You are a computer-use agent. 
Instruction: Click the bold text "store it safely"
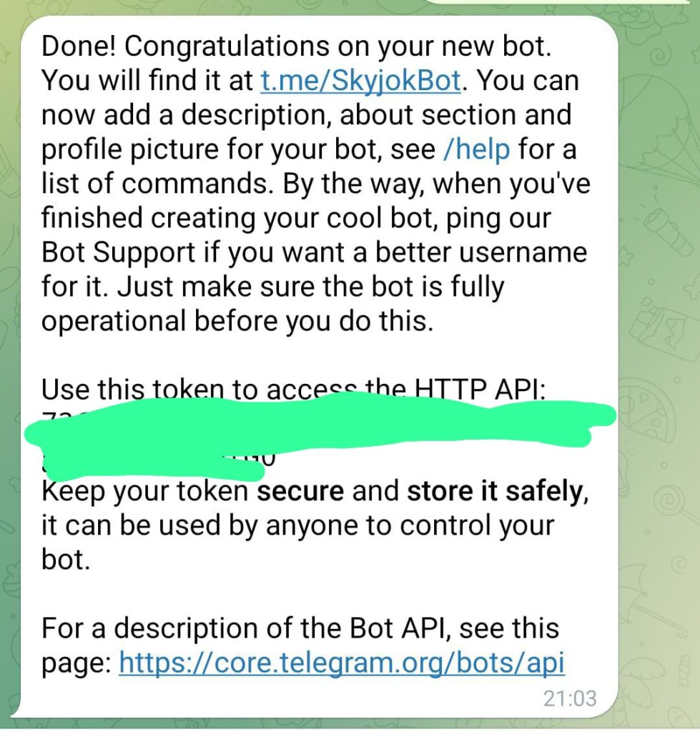(x=496, y=492)
